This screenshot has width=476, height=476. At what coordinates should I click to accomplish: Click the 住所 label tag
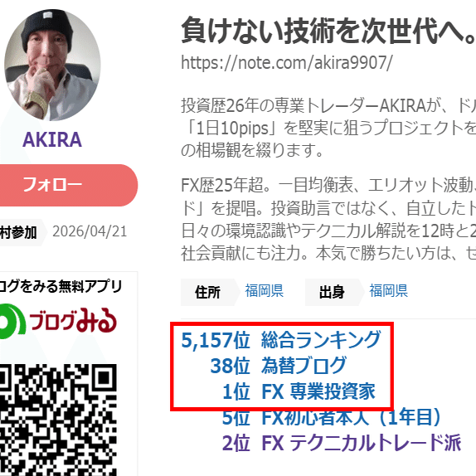[207, 293]
